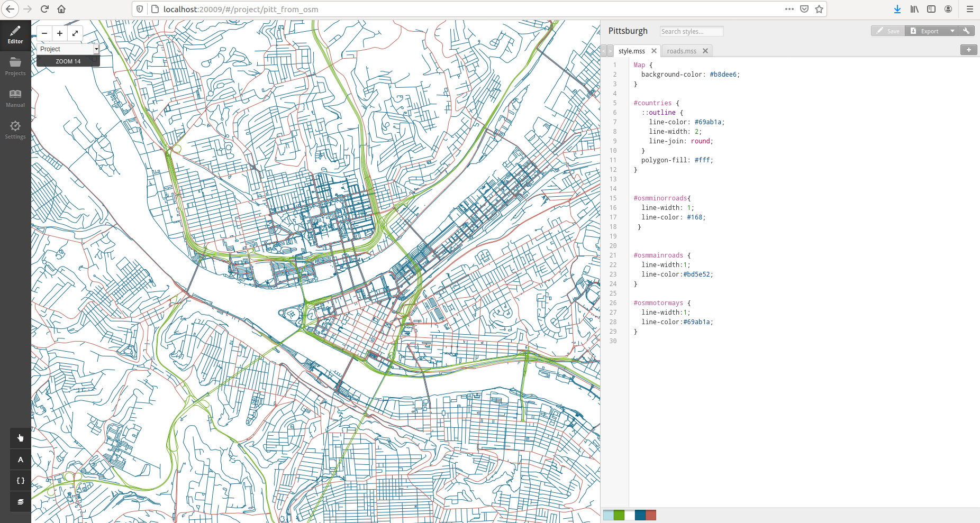Click line number 30 in gutter
The image size is (980, 523).
click(613, 341)
